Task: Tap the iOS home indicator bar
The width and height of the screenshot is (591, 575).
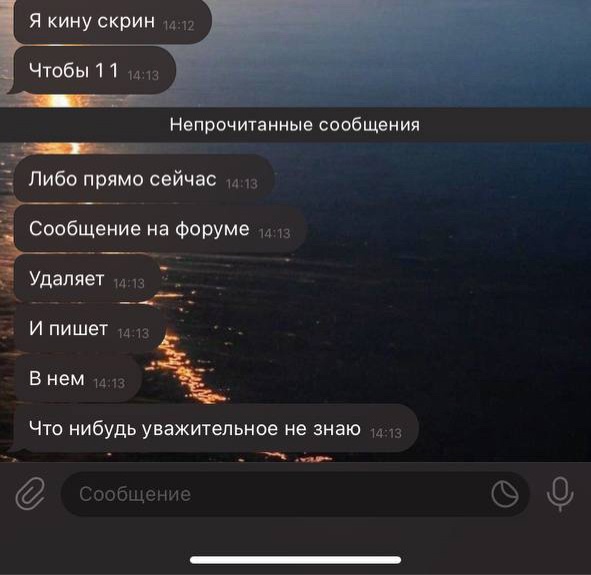Action: pos(296,560)
